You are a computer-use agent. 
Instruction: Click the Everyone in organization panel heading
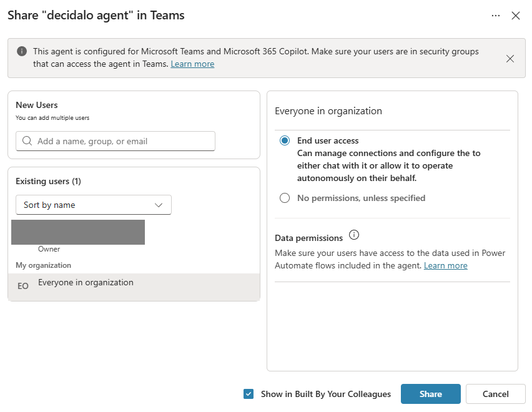[328, 111]
